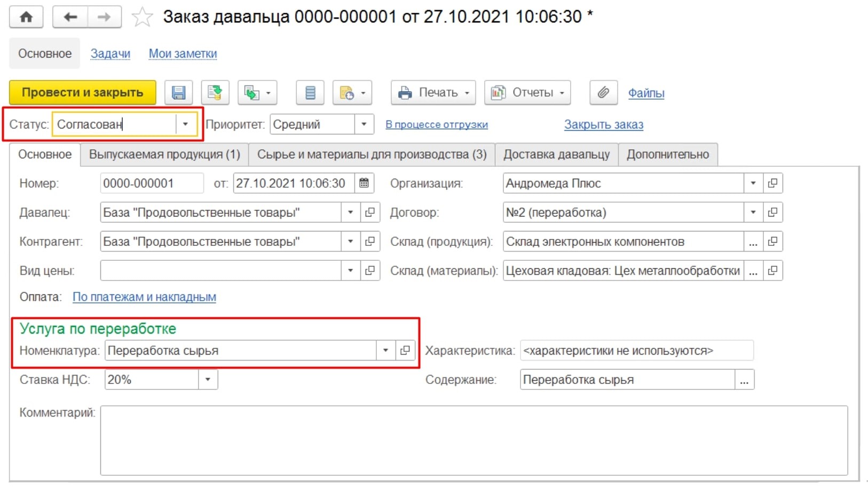Click the paperclip attachment icon
This screenshot has width=868, height=488.
click(x=603, y=93)
